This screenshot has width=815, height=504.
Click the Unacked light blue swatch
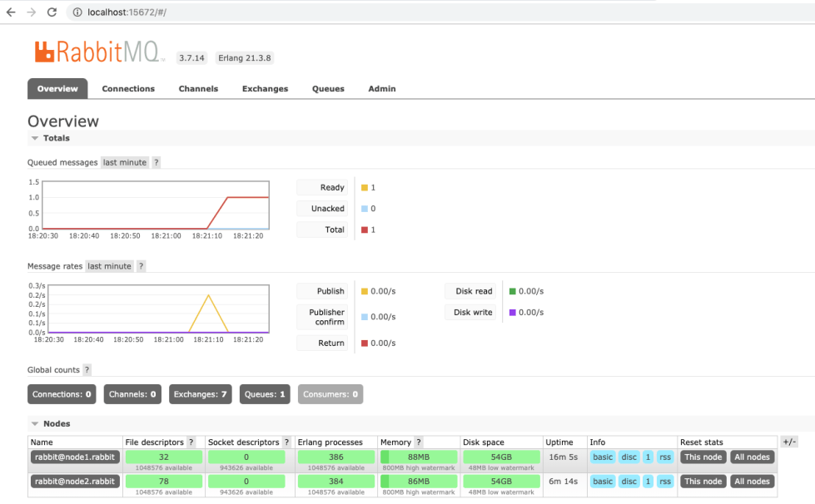(365, 209)
